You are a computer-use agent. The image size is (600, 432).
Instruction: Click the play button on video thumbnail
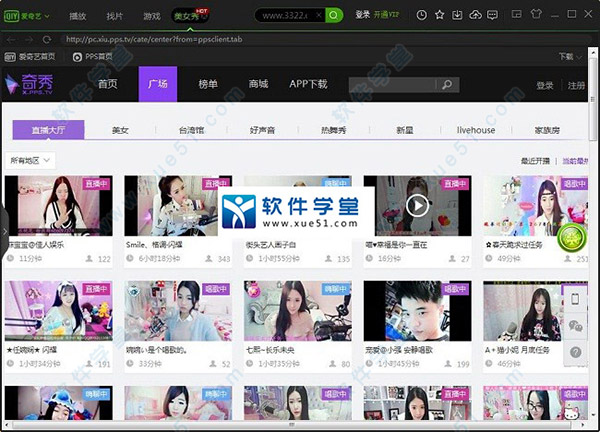417,205
